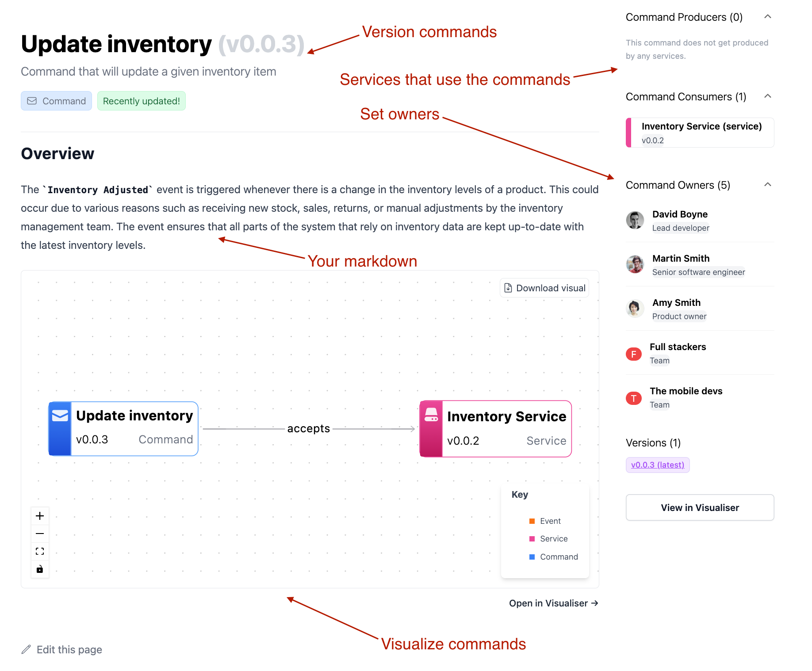Click the zoom out minus icon
The width and height of the screenshot is (812, 671).
[40, 534]
